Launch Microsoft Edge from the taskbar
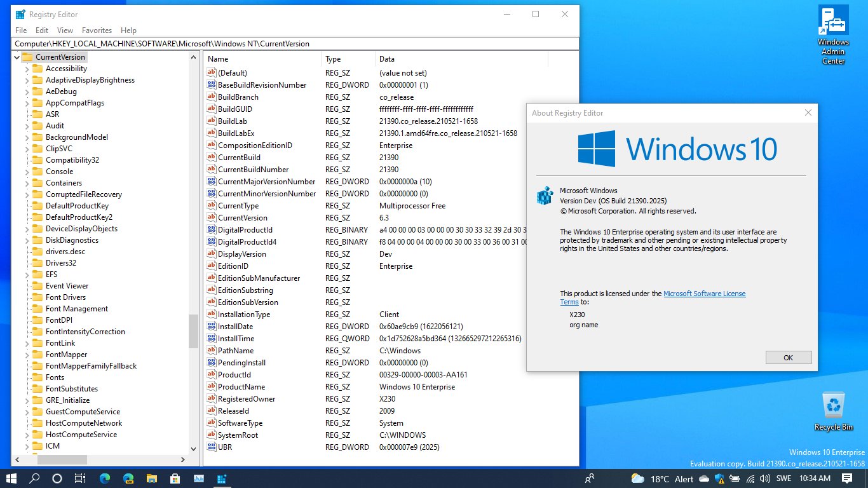The image size is (868, 488). [x=105, y=478]
